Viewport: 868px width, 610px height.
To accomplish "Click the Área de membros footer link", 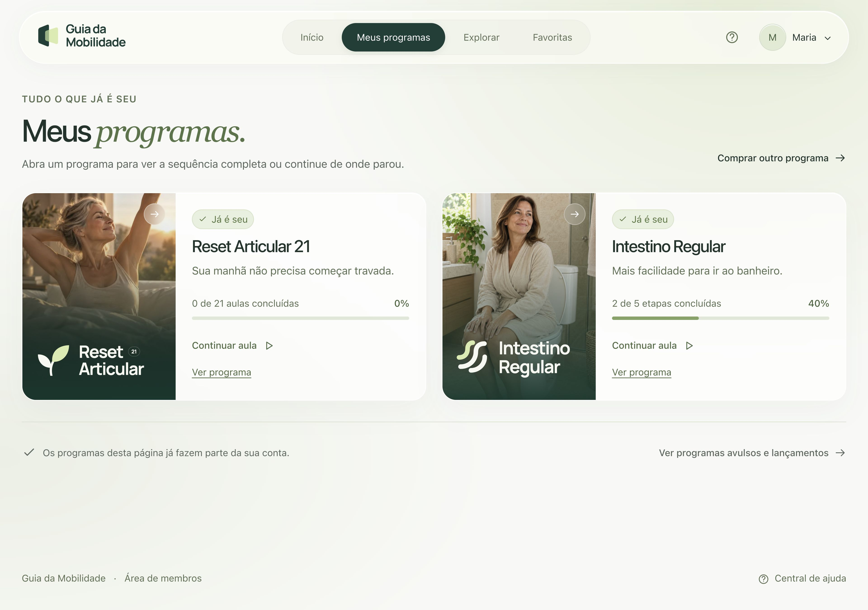I will tap(163, 578).
